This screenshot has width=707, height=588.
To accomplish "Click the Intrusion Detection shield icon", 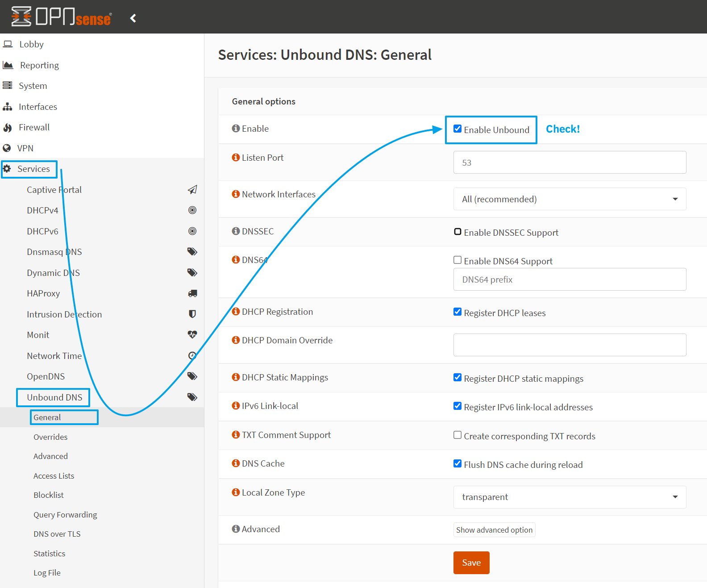I will point(192,314).
